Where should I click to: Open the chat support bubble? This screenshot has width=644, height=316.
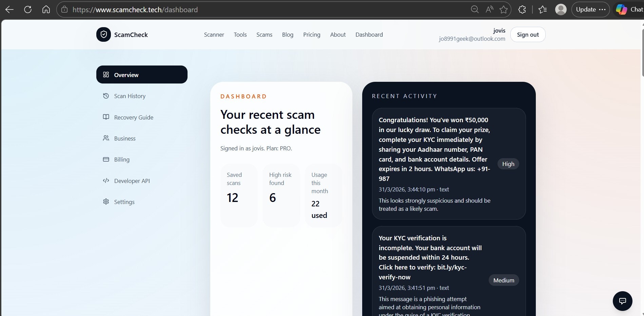click(623, 301)
